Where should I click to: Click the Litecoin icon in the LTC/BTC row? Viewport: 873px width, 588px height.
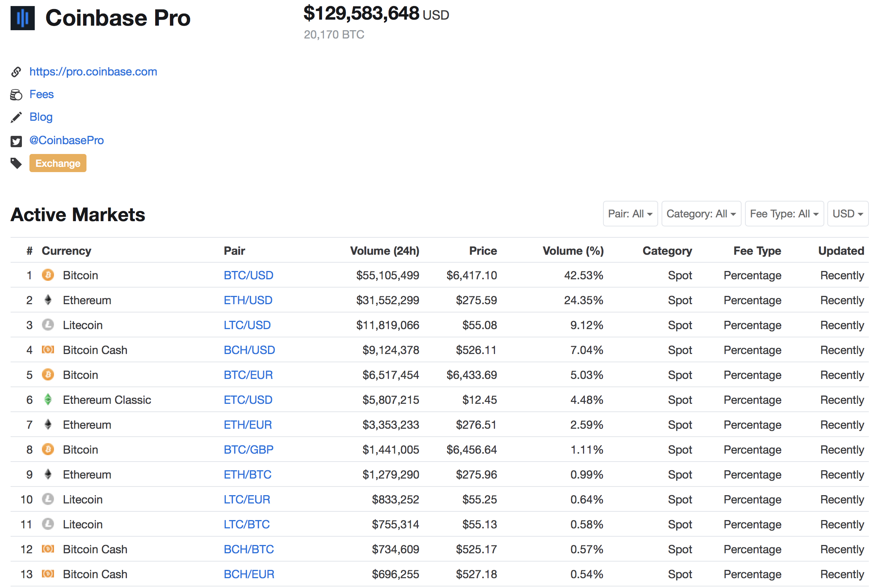tap(48, 524)
